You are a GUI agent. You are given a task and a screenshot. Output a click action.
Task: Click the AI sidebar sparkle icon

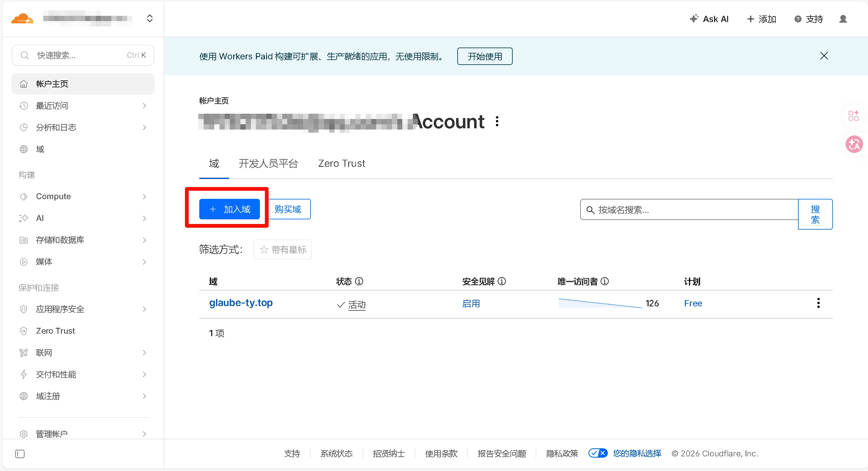coord(24,218)
